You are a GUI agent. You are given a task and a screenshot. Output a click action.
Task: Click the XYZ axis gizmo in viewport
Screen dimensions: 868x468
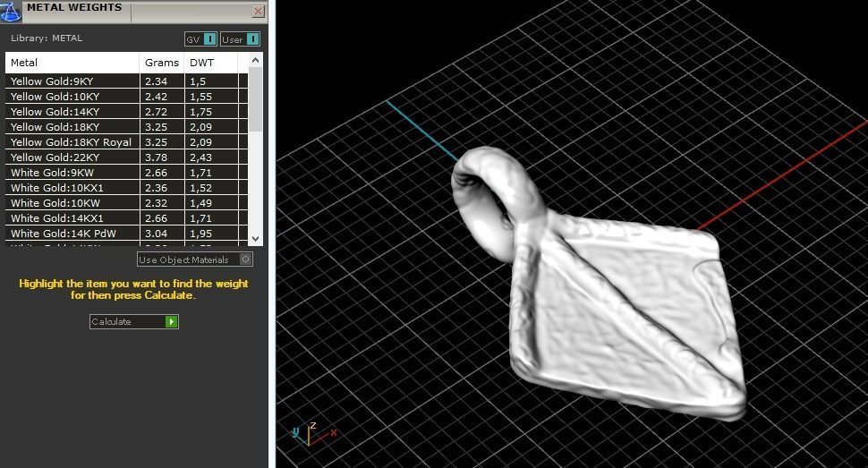click(x=313, y=434)
